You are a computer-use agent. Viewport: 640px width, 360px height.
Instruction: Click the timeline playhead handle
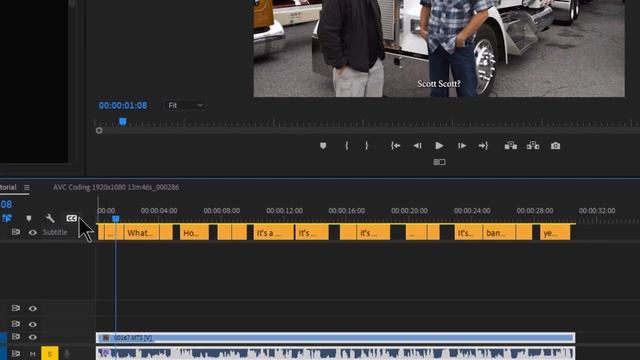pos(116,219)
